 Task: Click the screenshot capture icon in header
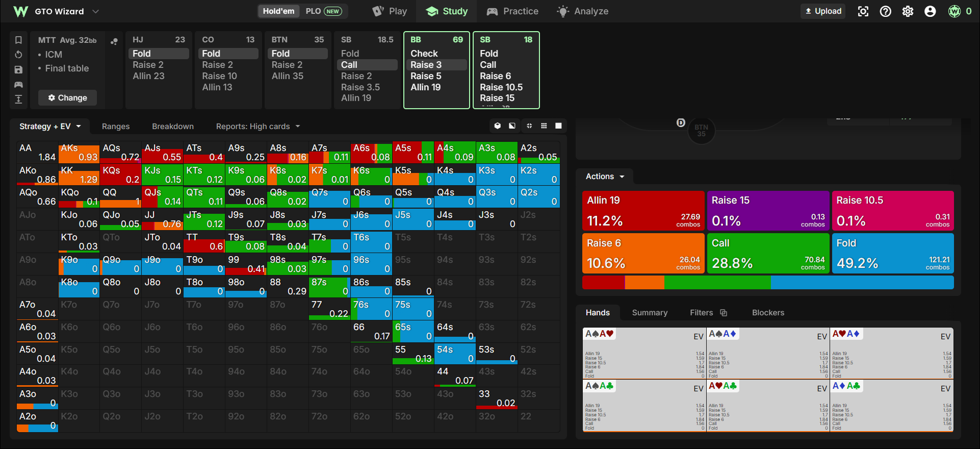pyautogui.click(x=863, y=11)
